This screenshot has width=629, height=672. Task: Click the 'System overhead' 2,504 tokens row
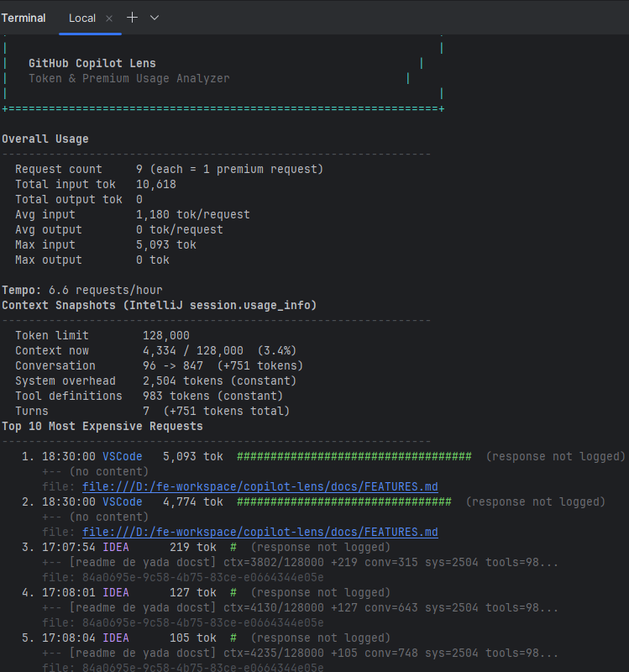click(x=155, y=381)
